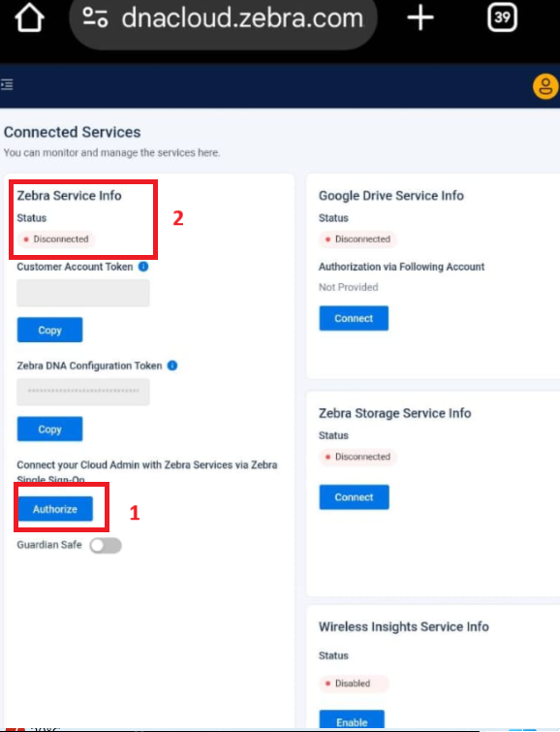560x732 pixels.
Task: Open site settings icon in address bar
Action: coord(95,17)
